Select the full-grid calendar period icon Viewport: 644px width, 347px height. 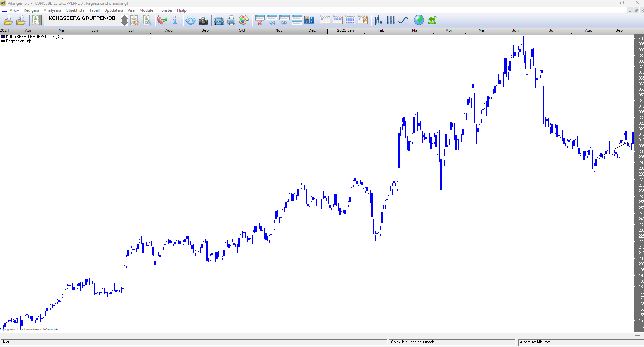click(x=350, y=20)
